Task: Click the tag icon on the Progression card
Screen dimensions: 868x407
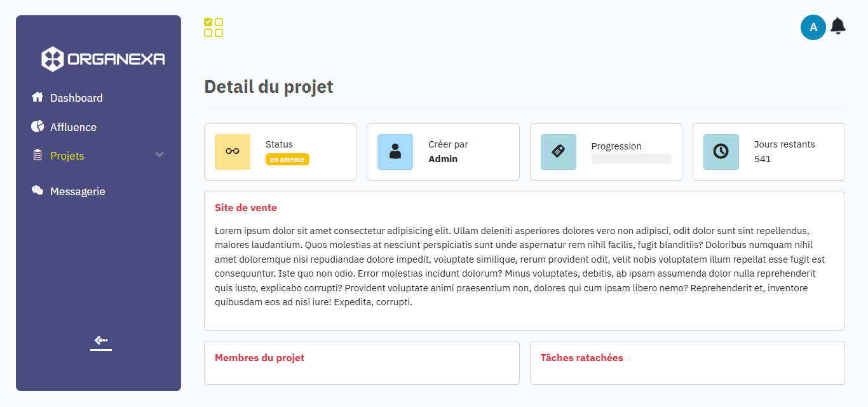Action: pyautogui.click(x=558, y=152)
